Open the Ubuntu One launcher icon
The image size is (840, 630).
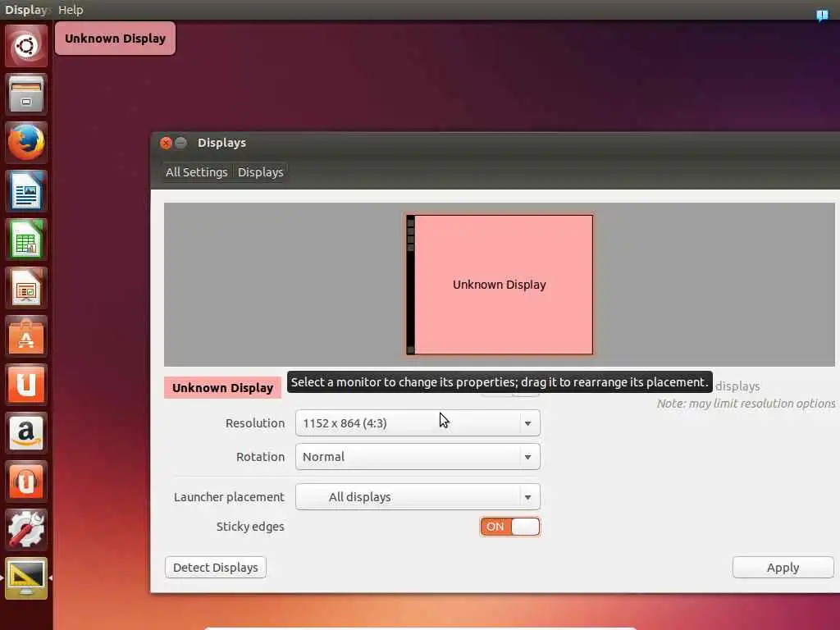point(25,385)
